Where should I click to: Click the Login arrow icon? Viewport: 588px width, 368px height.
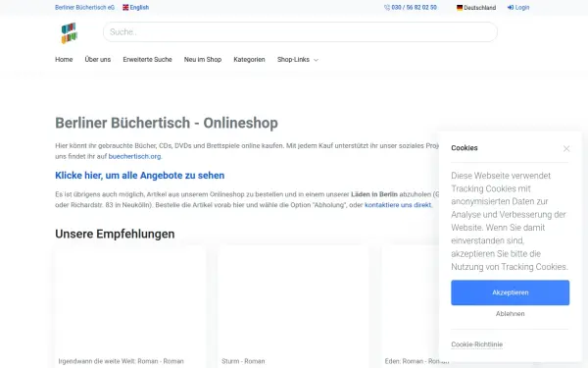pyautogui.click(x=511, y=8)
